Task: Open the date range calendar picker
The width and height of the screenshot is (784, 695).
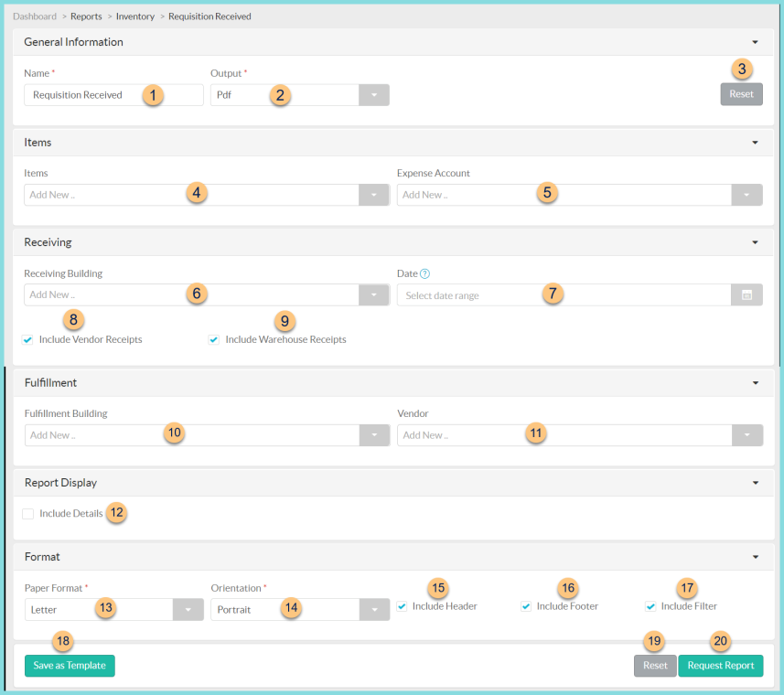Action: 745,294
